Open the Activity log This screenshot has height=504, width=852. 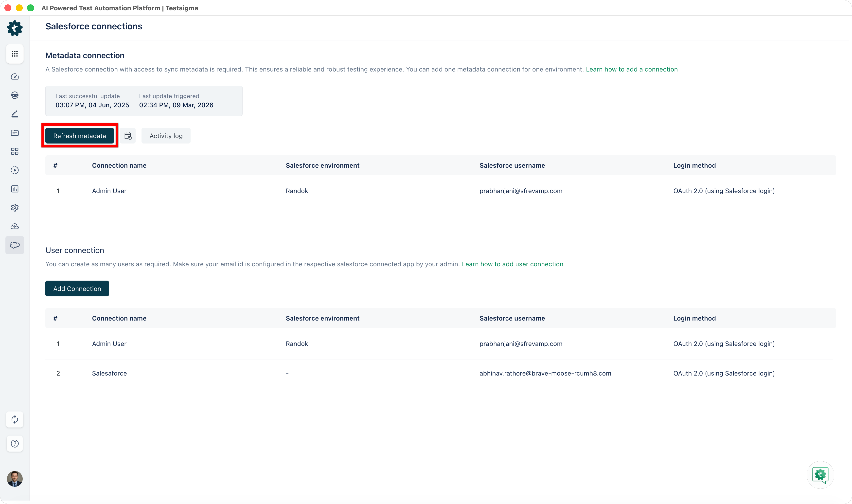tap(166, 136)
